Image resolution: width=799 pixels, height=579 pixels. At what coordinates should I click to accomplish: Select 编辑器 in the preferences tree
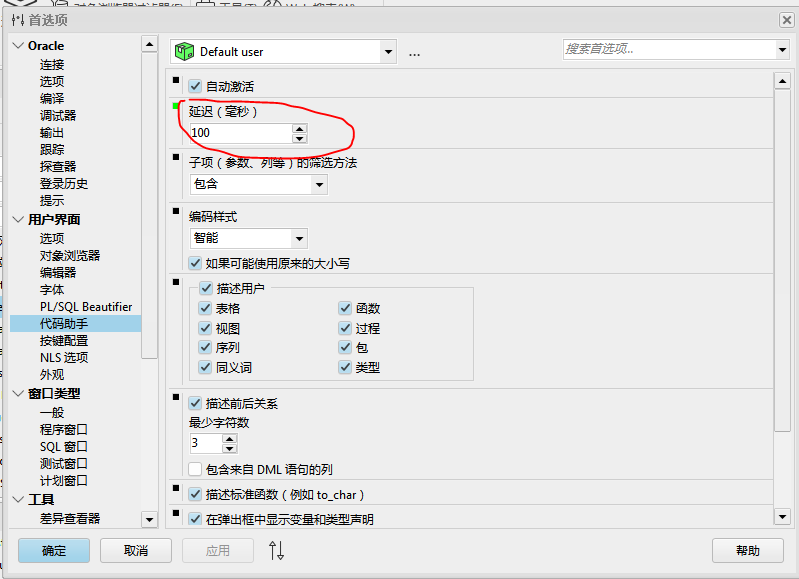tap(58, 272)
